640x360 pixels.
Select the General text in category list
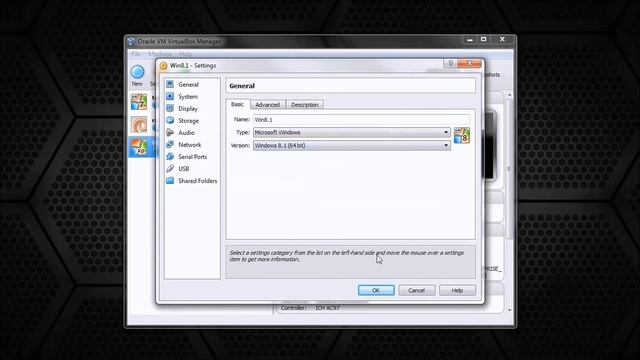pos(189,84)
